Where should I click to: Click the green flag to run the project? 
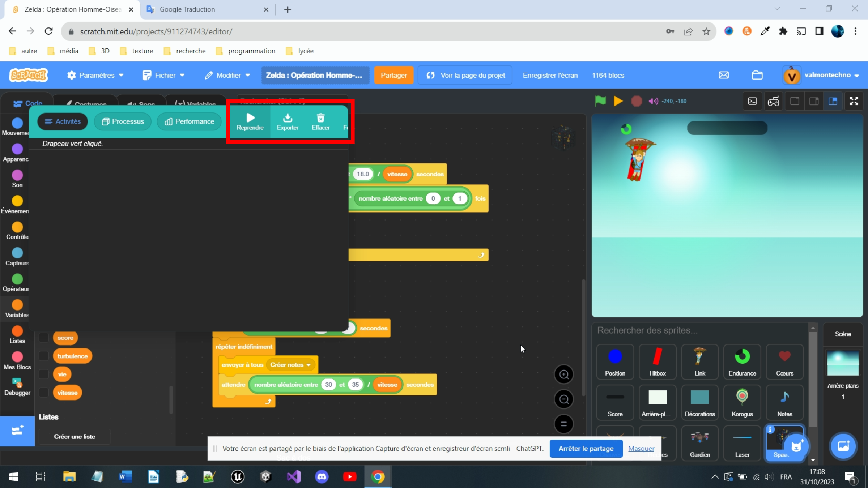[600, 101]
